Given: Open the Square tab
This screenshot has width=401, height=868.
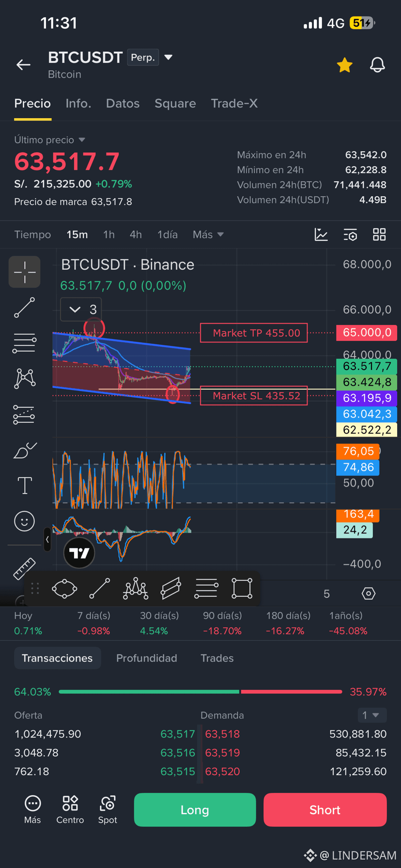Looking at the screenshot, I should 175,103.
